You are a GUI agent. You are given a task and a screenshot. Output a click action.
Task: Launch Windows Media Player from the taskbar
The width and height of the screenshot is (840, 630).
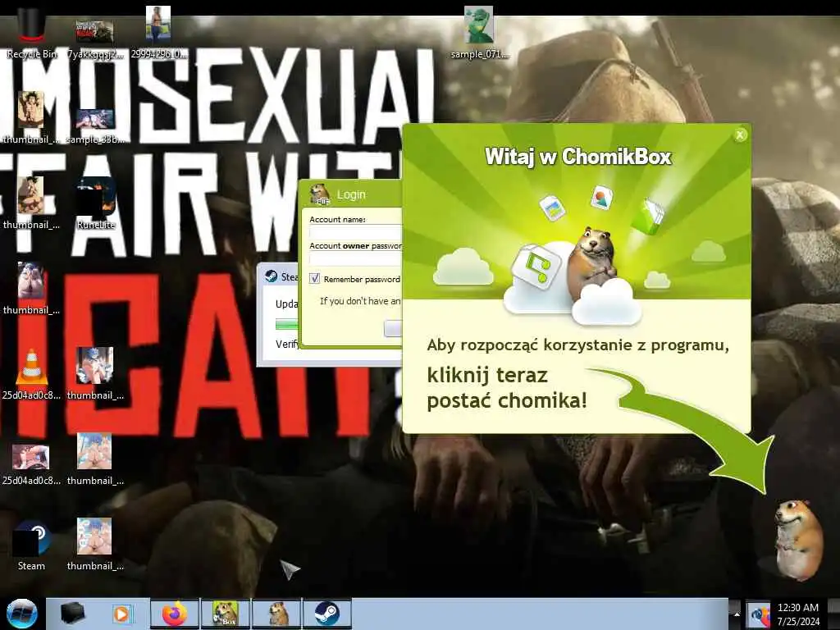(x=121, y=614)
